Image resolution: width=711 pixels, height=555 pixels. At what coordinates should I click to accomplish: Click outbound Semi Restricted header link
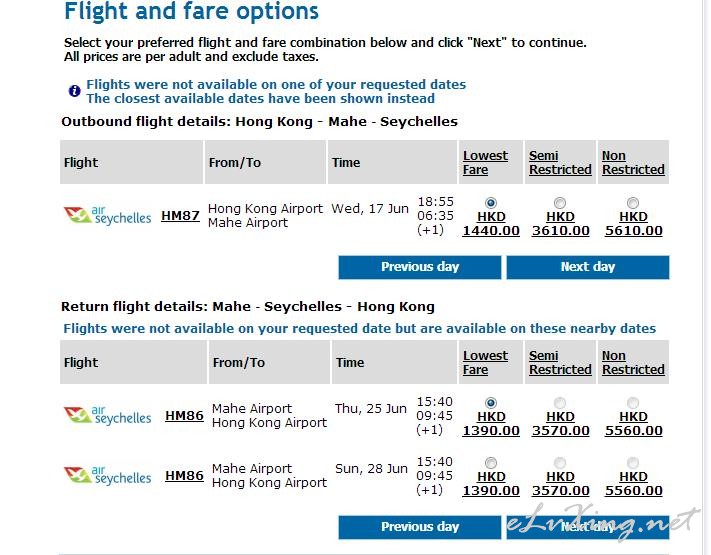pos(560,162)
